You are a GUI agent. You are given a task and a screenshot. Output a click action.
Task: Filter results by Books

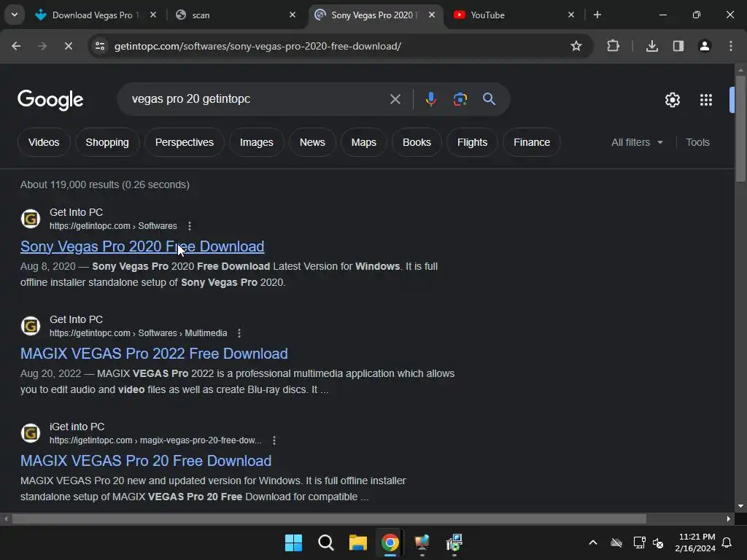(x=417, y=142)
